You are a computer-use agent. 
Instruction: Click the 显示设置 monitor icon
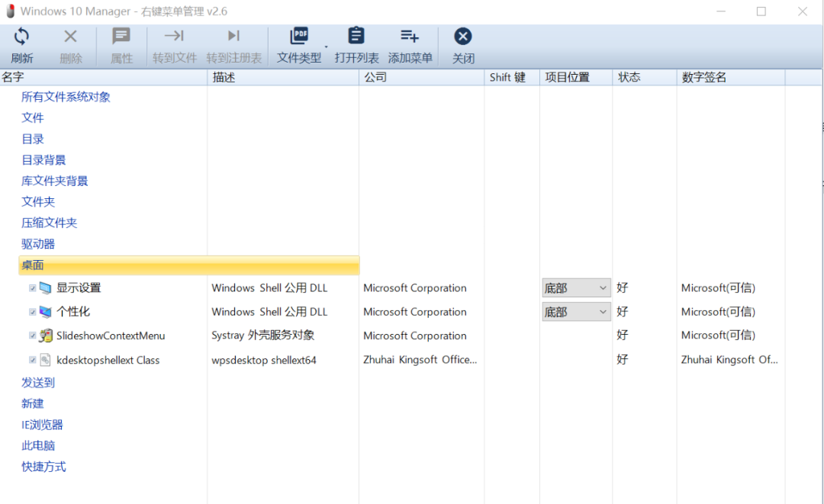pos(46,287)
